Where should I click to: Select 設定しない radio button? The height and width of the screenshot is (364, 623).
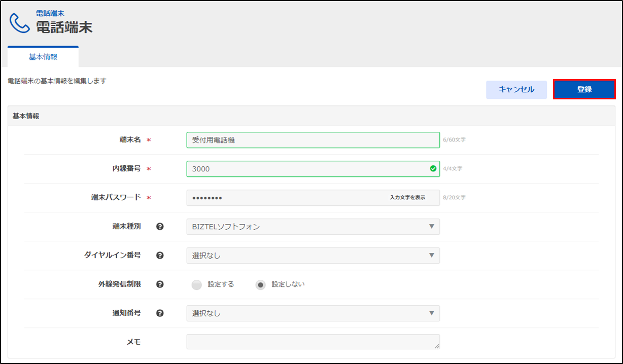[261, 285]
